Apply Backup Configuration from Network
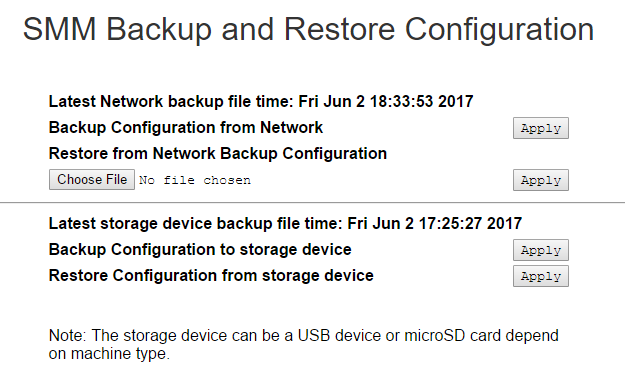Screen dimensions: 625x383 click(x=540, y=128)
